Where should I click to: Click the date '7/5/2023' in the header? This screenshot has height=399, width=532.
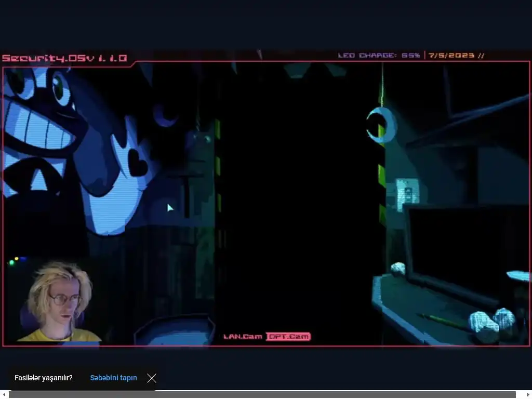[x=451, y=55]
